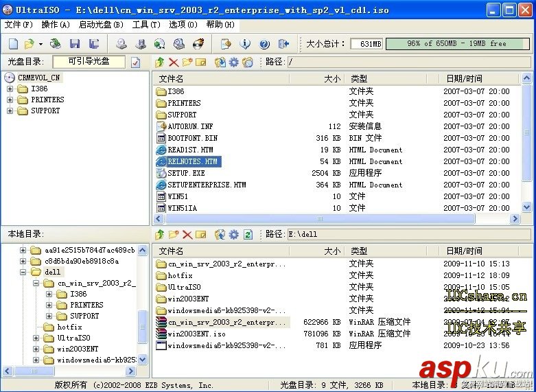Select the CRMEVOL_CN disc root node
Viewport: 536px width, 392px height.
coord(38,78)
